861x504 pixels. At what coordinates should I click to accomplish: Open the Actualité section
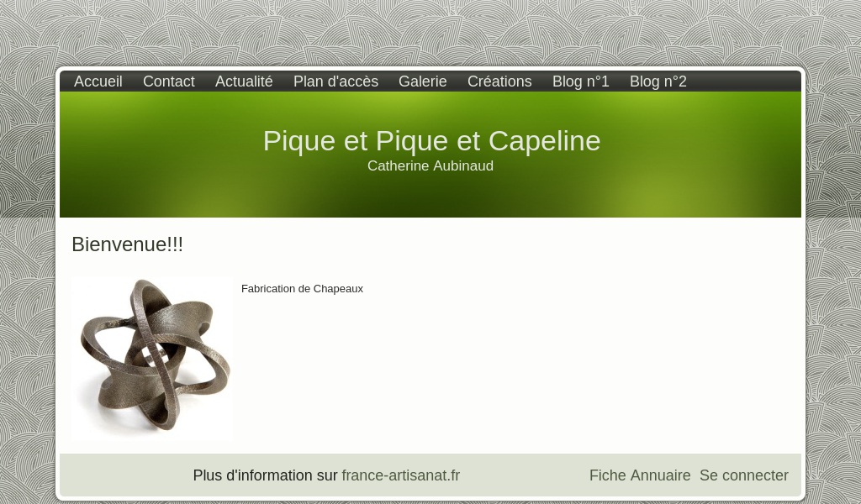tap(244, 81)
